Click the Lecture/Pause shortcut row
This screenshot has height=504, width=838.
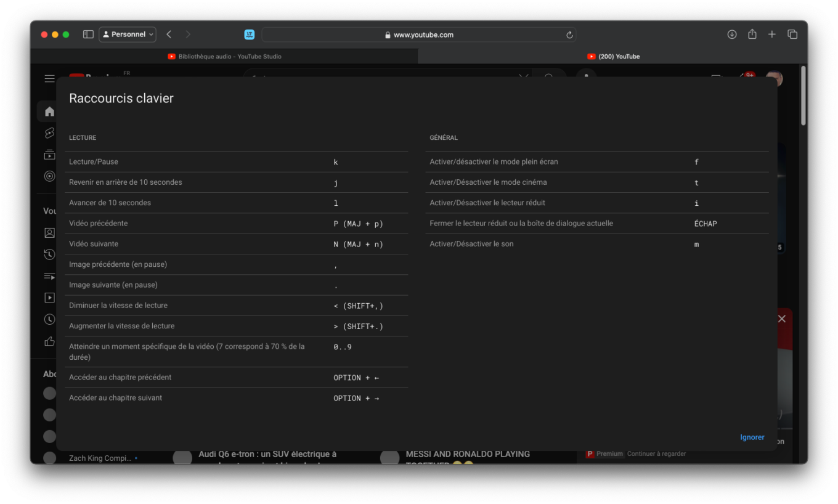[237, 162]
